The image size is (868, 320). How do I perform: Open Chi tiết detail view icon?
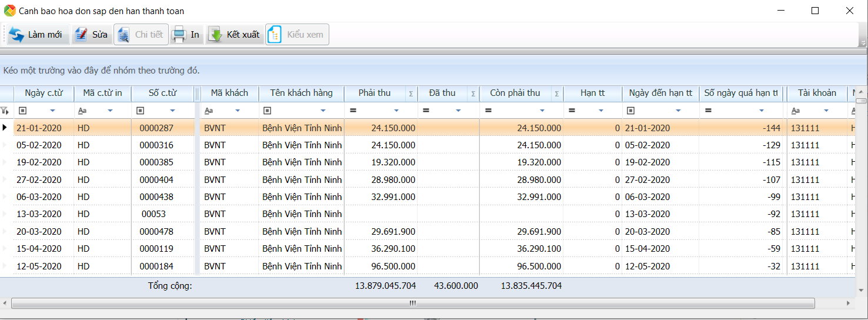[x=123, y=35]
